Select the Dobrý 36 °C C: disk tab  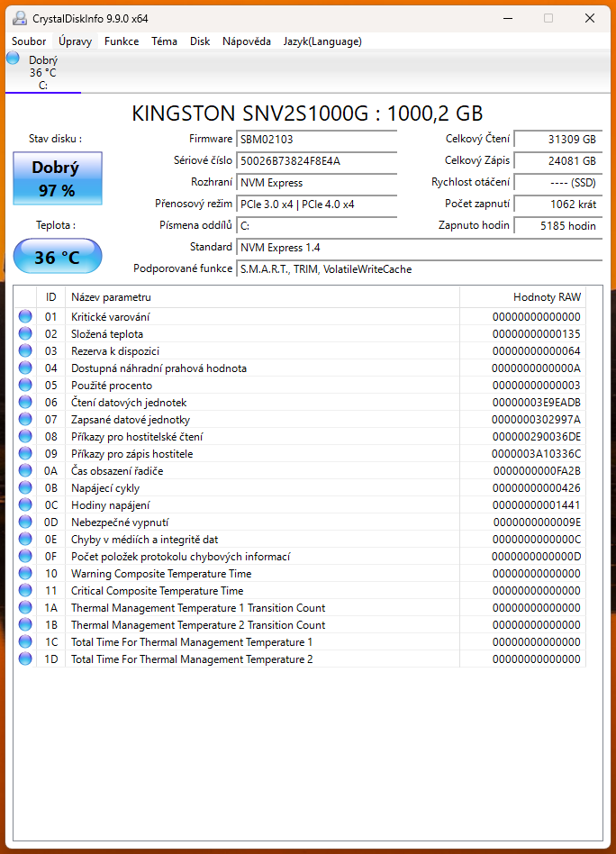43,72
